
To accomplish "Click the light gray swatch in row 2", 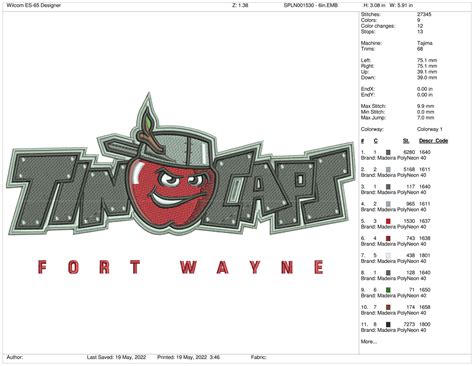I will tap(388, 169).
